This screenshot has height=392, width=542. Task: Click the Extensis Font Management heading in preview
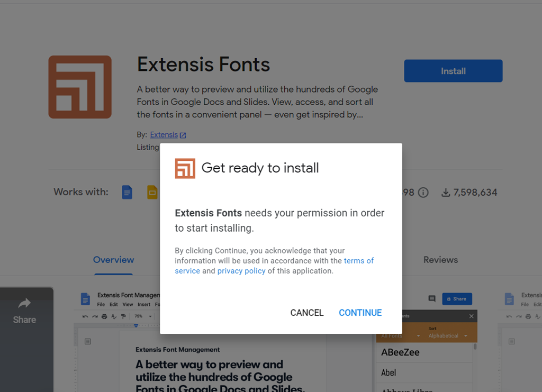[x=177, y=350]
